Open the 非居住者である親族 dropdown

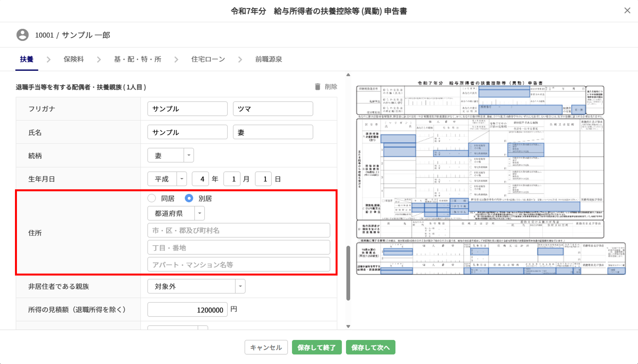(x=240, y=286)
